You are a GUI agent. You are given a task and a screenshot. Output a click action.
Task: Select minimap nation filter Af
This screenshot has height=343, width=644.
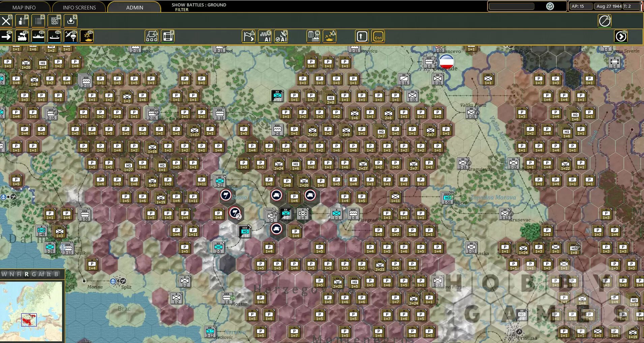coord(41,274)
